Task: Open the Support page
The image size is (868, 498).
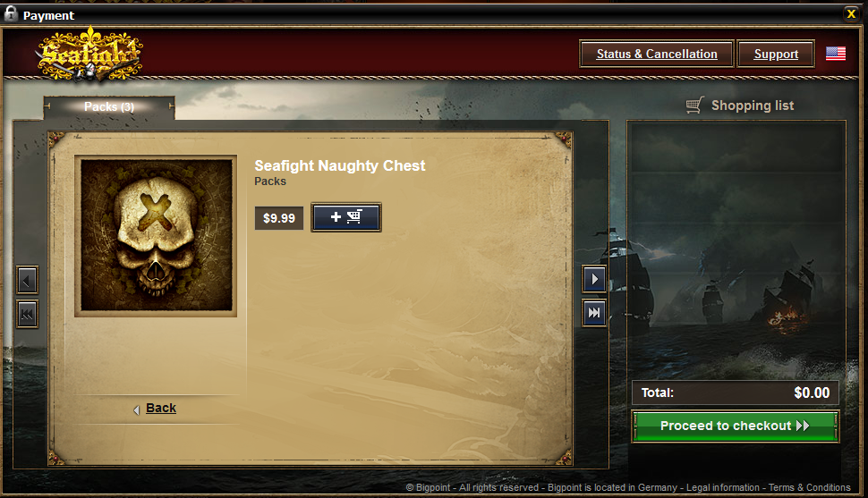Action: 776,54
